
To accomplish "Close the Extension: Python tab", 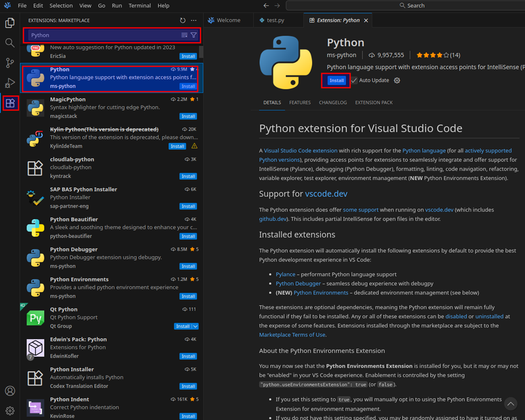I will pos(366,20).
